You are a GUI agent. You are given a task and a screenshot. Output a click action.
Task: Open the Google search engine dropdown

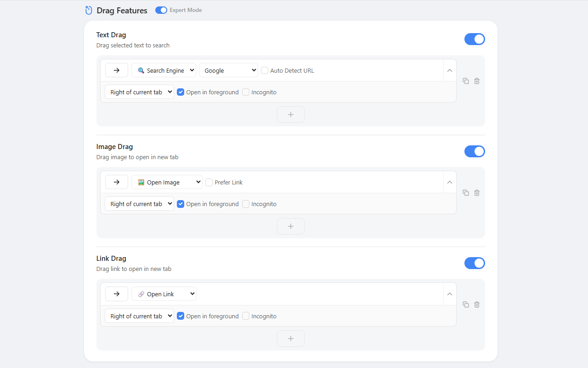pos(228,70)
